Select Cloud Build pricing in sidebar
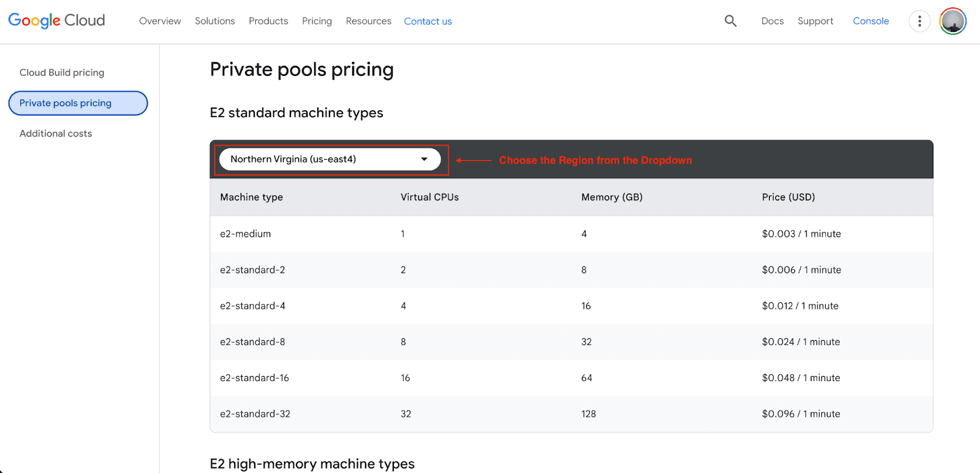The image size is (980, 473). tap(62, 72)
